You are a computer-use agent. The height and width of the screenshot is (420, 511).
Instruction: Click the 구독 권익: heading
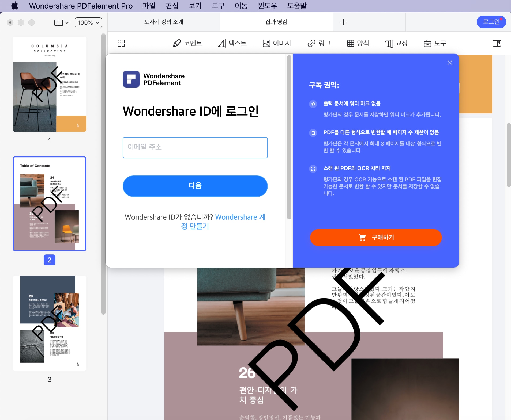coord(324,85)
